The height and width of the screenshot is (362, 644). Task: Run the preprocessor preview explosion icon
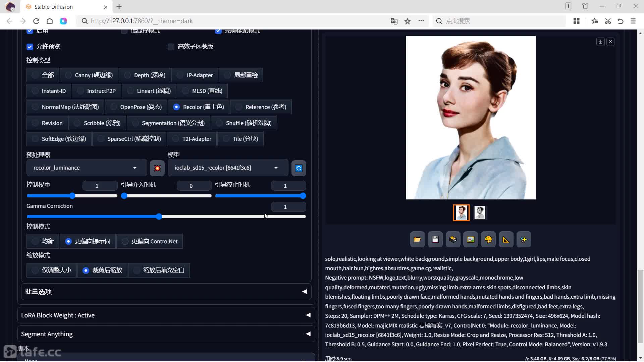click(157, 168)
